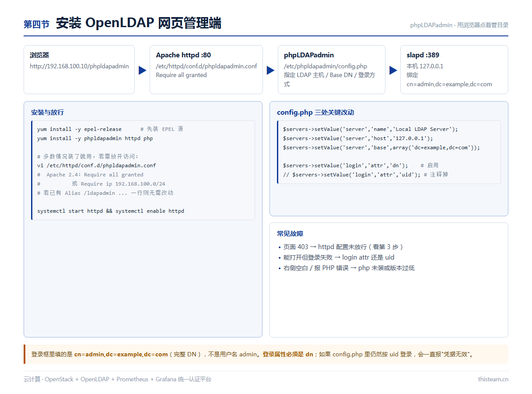
Task: Click Require all granted in Apache card
Action: point(181,75)
